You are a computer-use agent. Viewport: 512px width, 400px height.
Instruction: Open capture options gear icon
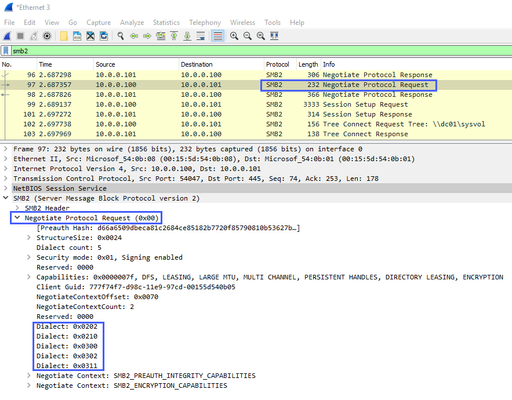point(47,36)
